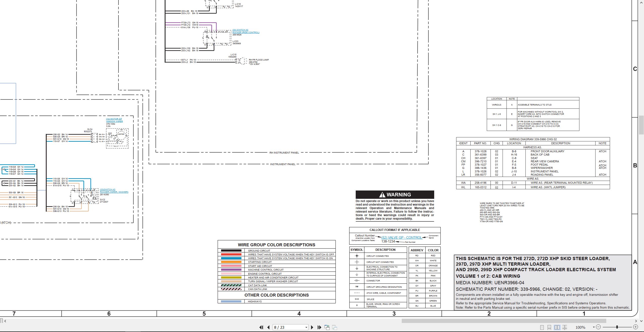Image resolution: width=644 pixels, height=332 pixels.
Task: Click part number '378-1026' in harness table
Action: (480, 171)
